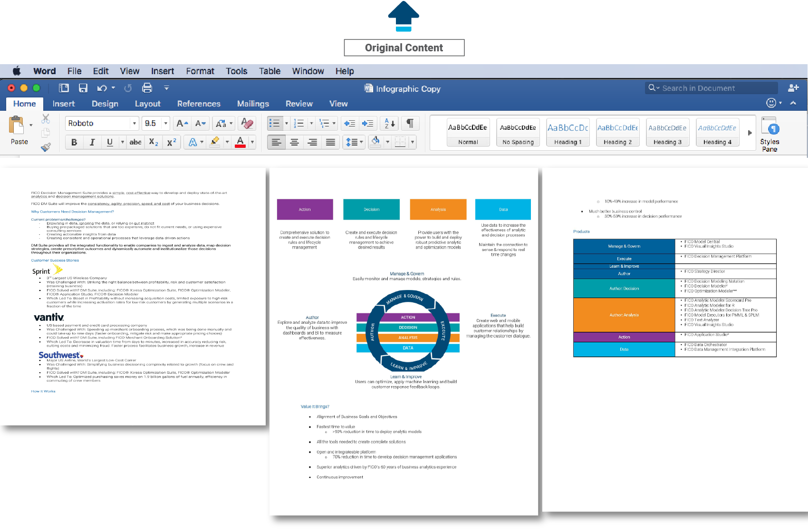Apply superscript formatting
This screenshot has width=808, height=532.
172,142
